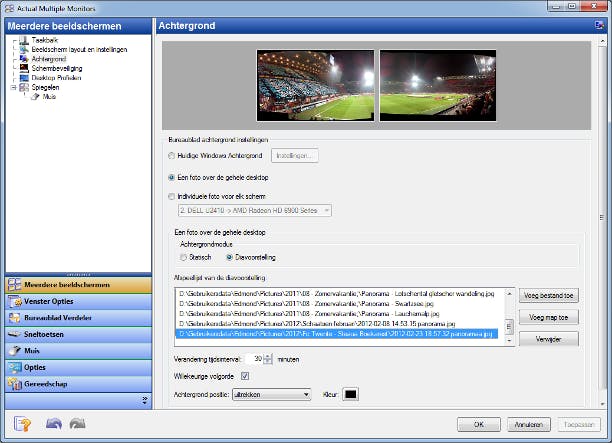Open the Gereedschap section
Viewport: 612px width, 443px height.
78,384
